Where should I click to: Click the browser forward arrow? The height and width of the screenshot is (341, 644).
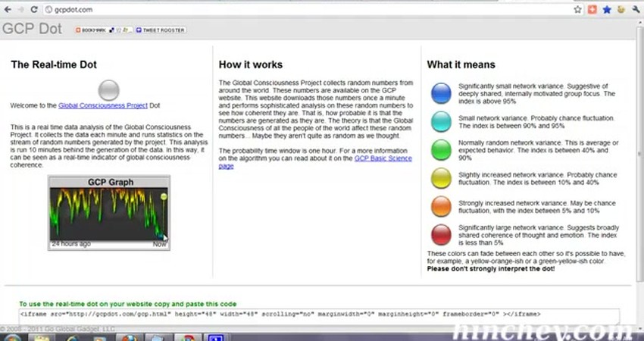(21, 9)
